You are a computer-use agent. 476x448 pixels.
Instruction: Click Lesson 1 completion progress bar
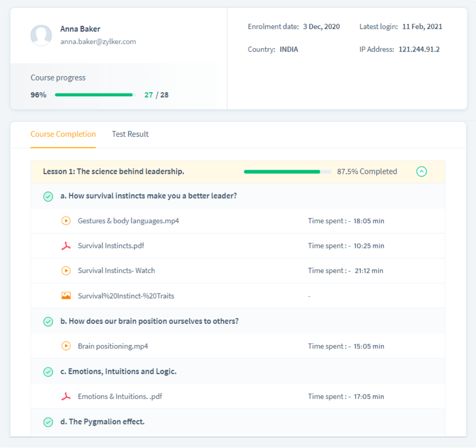(x=287, y=171)
